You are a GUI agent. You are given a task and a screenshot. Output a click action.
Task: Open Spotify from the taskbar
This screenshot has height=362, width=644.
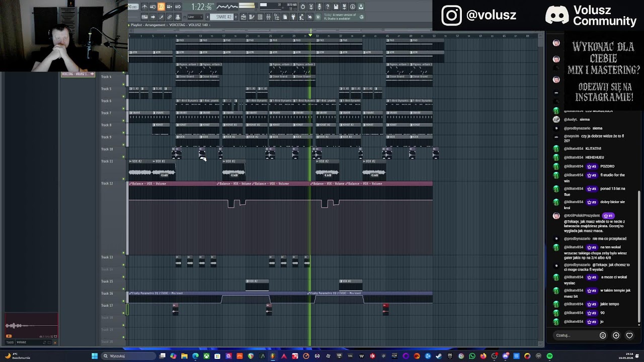pos(549,356)
